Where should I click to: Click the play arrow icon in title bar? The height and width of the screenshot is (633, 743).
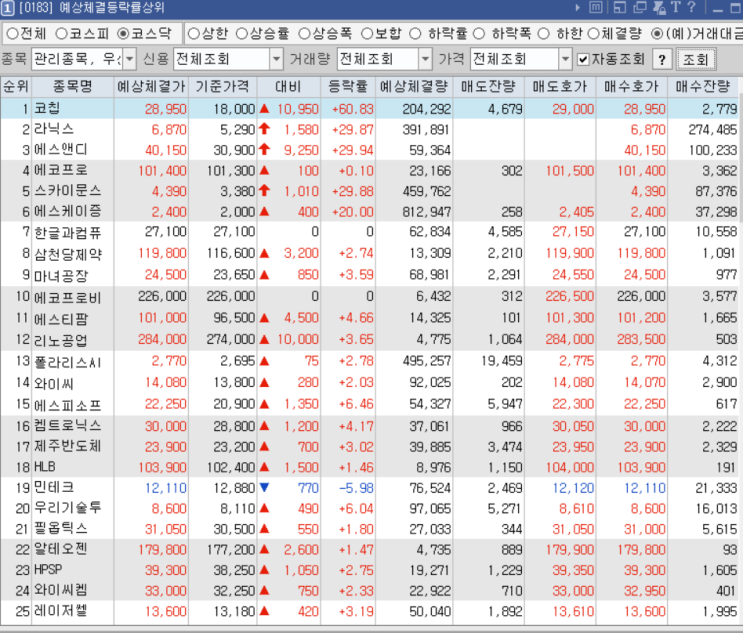[577, 8]
